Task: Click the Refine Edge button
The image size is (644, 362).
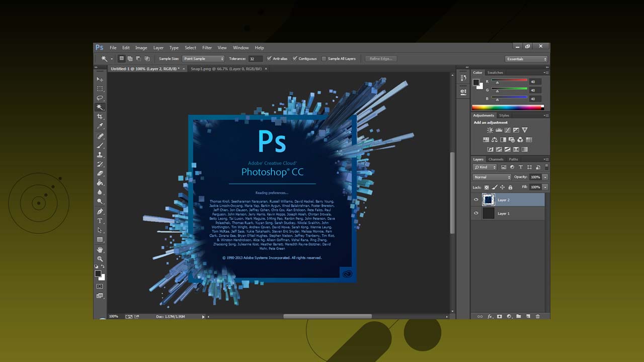Action: (x=381, y=59)
